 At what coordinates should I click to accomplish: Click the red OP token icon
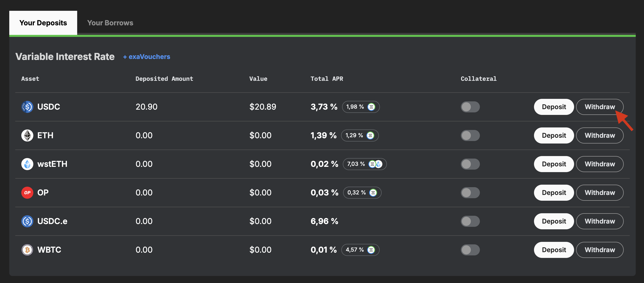click(27, 193)
